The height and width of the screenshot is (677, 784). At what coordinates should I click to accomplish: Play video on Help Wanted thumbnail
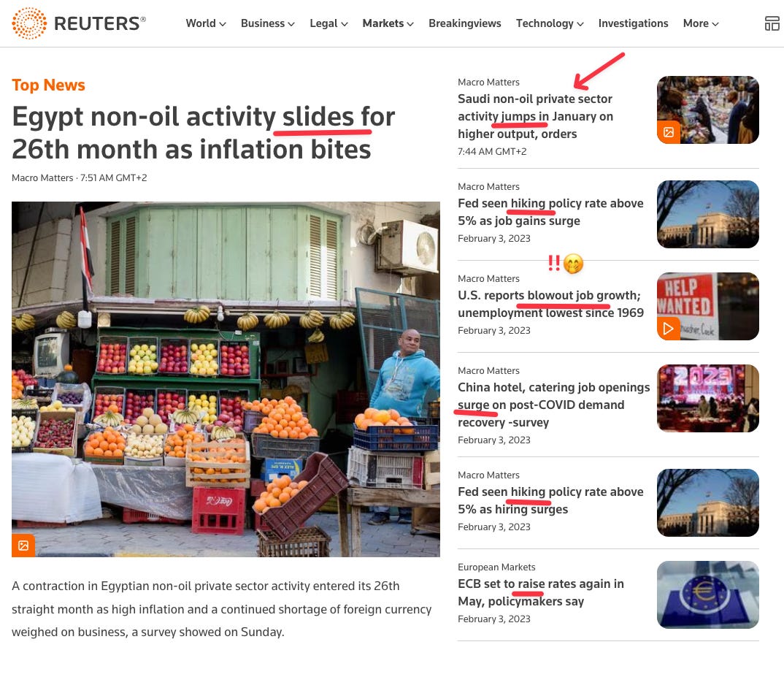point(669,329)
